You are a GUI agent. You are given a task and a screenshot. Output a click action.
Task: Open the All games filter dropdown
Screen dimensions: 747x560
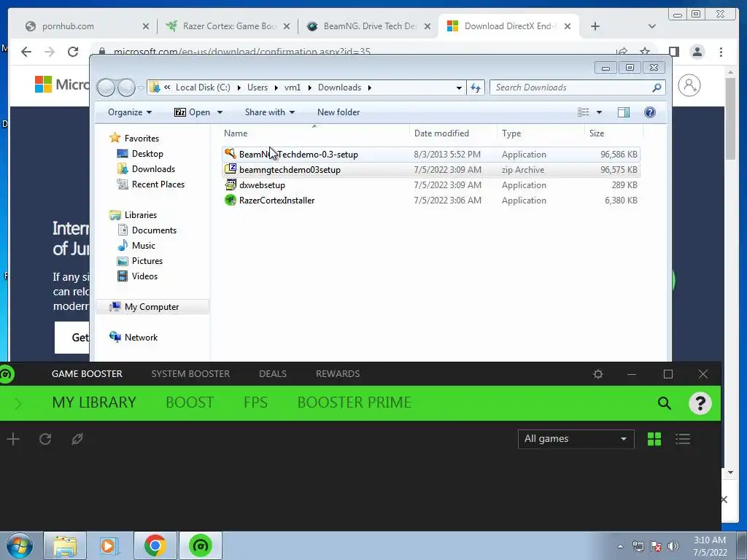coord(576,439)
